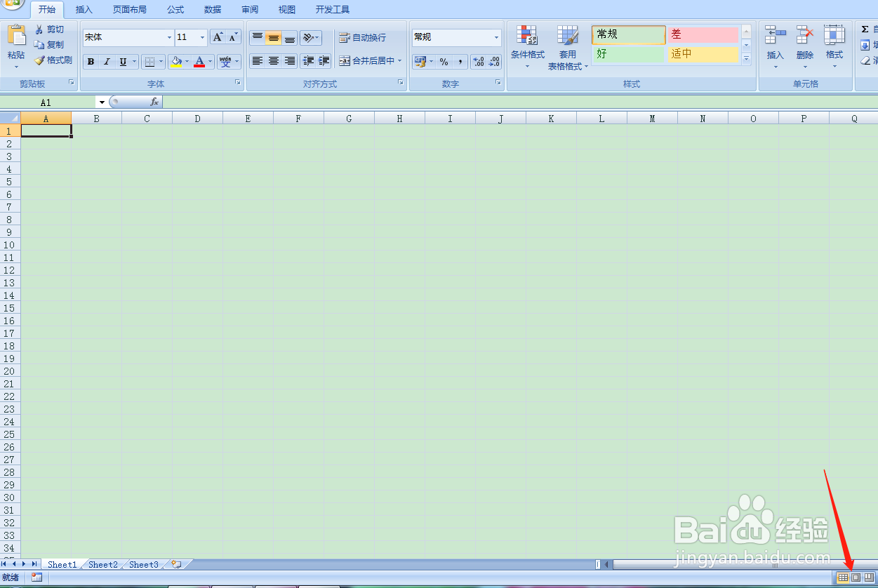Apply percent style
The width and height of the screenshot is (878, 588).
444,62
